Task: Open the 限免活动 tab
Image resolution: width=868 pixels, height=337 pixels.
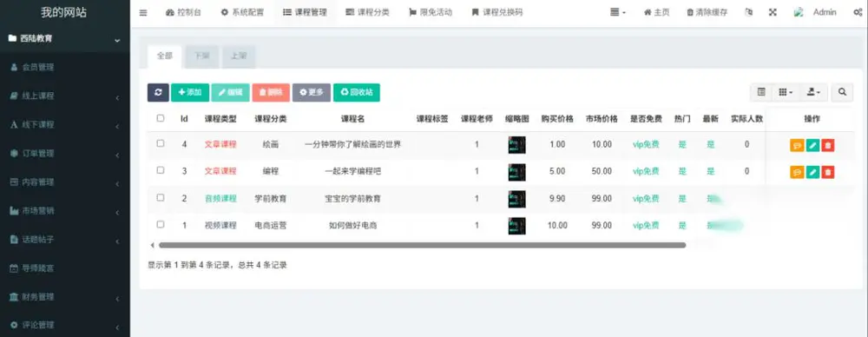Action: (x=431, y=13)
